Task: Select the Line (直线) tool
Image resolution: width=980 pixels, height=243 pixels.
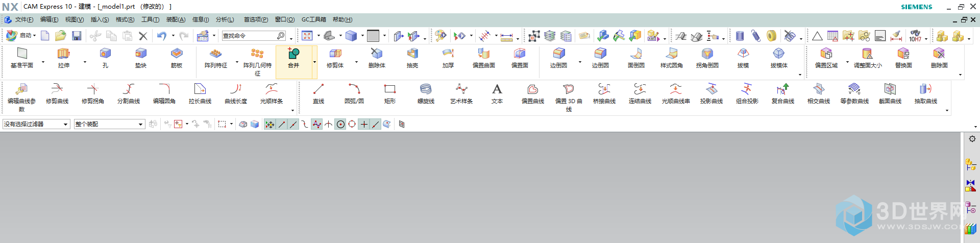Action: pyautogui.click(x=318, y=93)
